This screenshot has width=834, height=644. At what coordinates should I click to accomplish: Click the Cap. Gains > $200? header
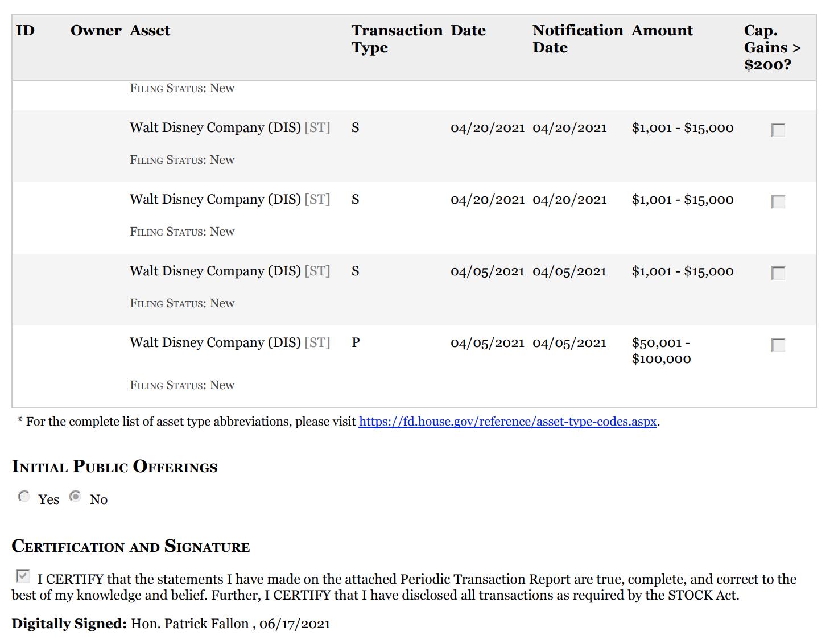click(771, 47)
